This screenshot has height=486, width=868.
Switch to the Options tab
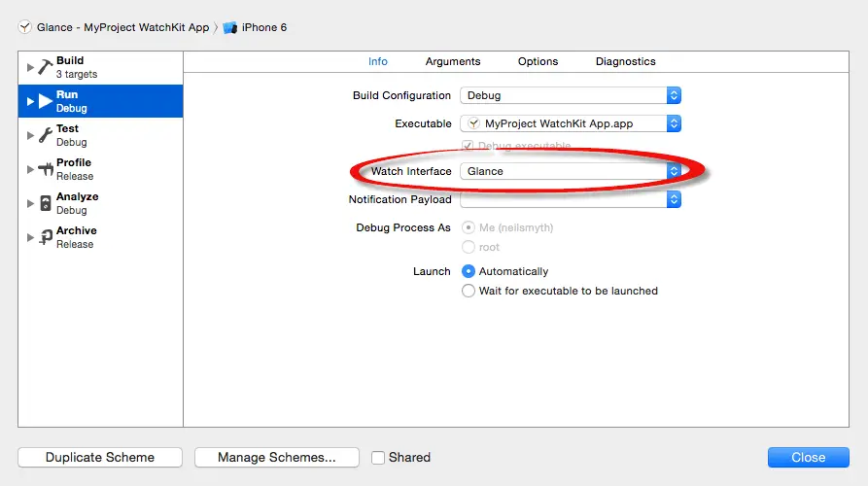pyautogui.click(x=538, y=61)
